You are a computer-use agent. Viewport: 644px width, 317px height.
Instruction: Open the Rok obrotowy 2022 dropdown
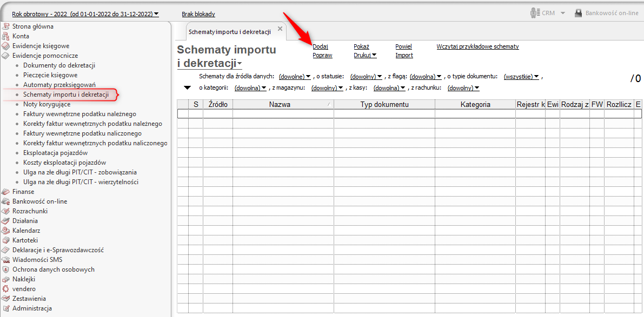coord(85,14)
